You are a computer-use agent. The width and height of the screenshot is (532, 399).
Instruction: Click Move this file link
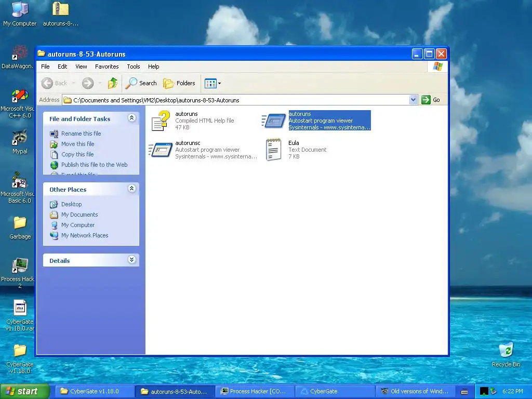click(x=78, y=144)
